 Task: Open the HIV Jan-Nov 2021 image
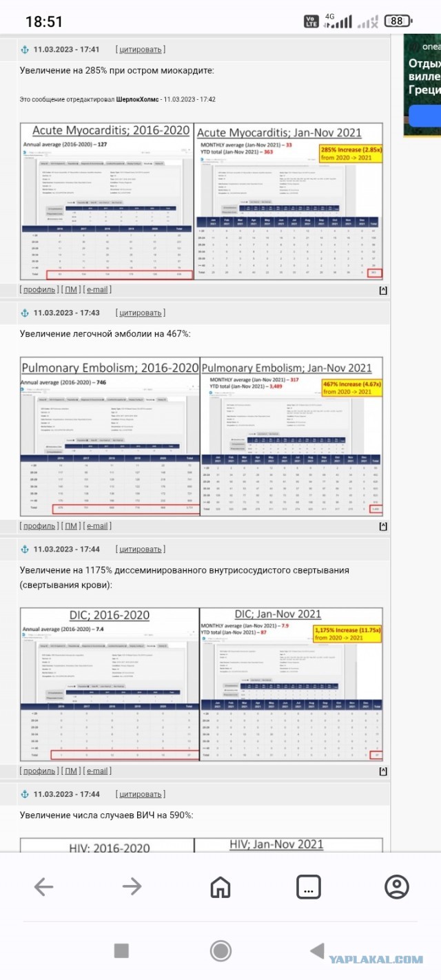(289, 846)
